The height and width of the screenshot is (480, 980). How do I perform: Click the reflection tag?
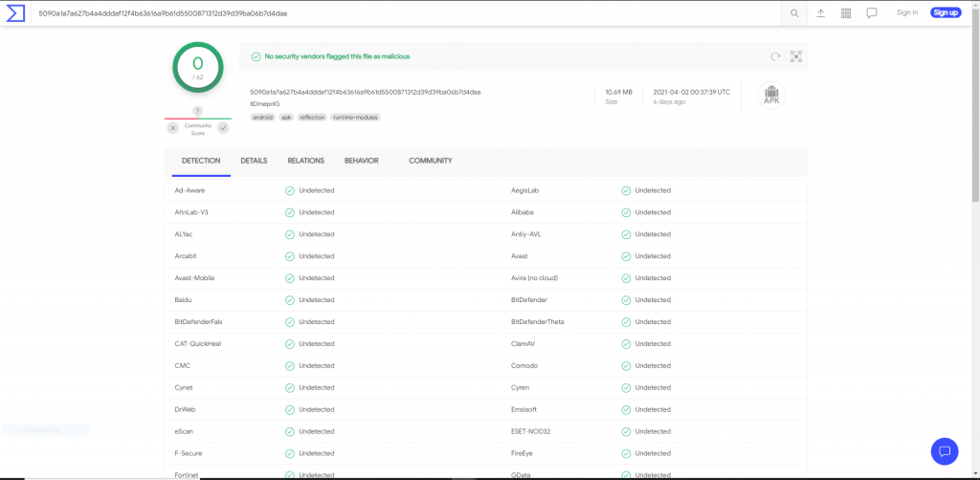pos(312,118)
